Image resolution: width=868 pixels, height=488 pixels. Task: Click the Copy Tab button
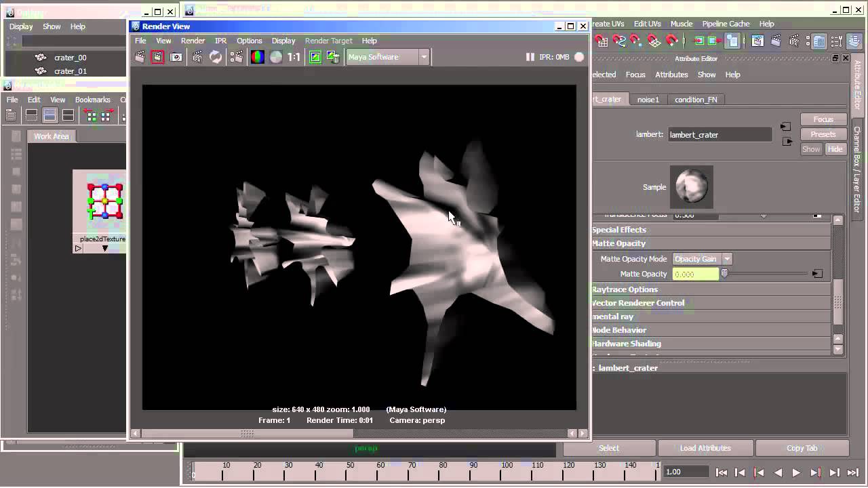click(802, 448)
